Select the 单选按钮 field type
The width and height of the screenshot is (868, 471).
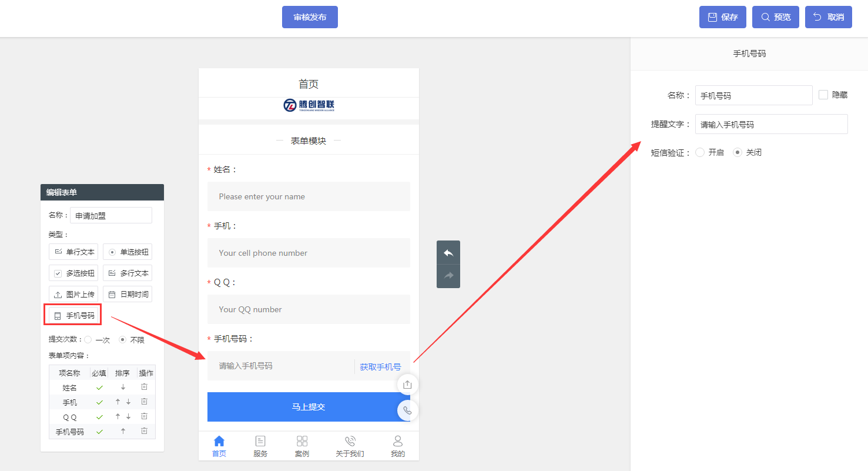(x=127, y=251)
